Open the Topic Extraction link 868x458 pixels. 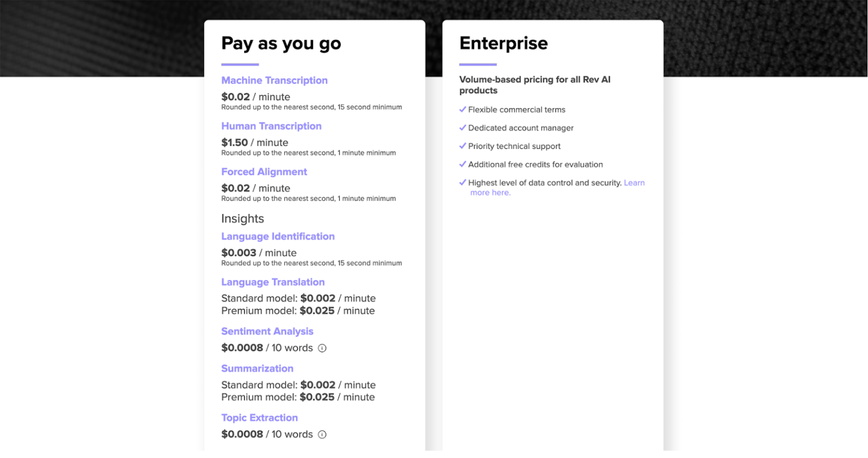[x=259, y=418]
